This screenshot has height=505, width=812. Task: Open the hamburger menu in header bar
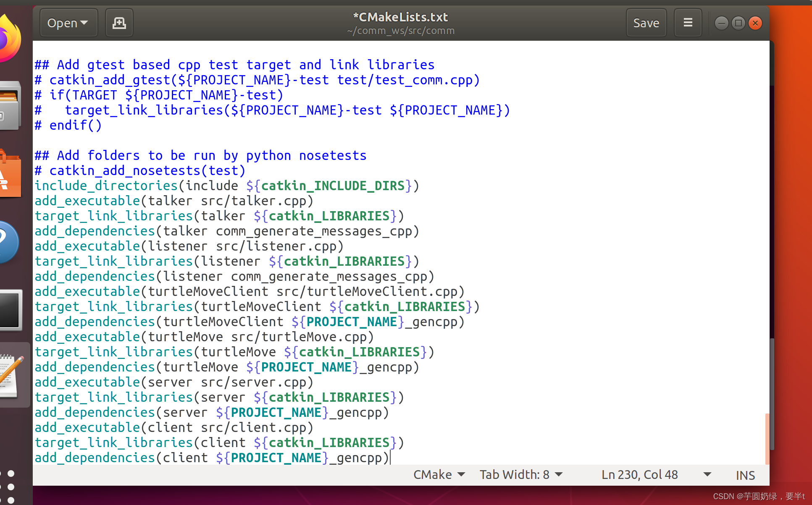pyautogui.click(x=688, y=23)
